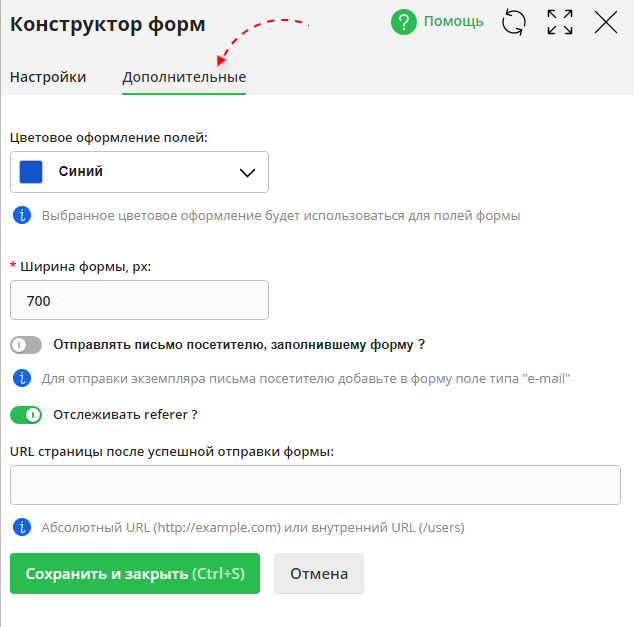
Task: Click the blue color swatch square
Action: coord(31,172)
